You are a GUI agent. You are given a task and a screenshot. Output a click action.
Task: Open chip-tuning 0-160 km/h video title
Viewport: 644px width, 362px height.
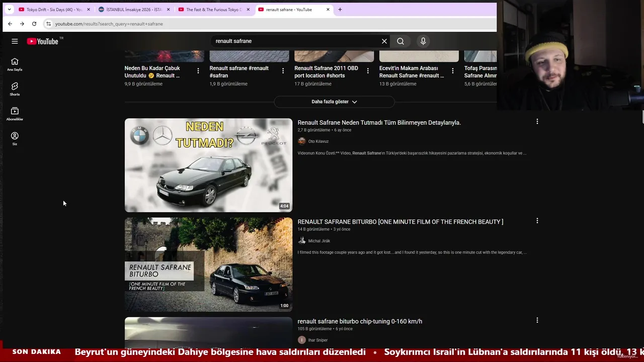pyautogui.click(x=360, y=321)
